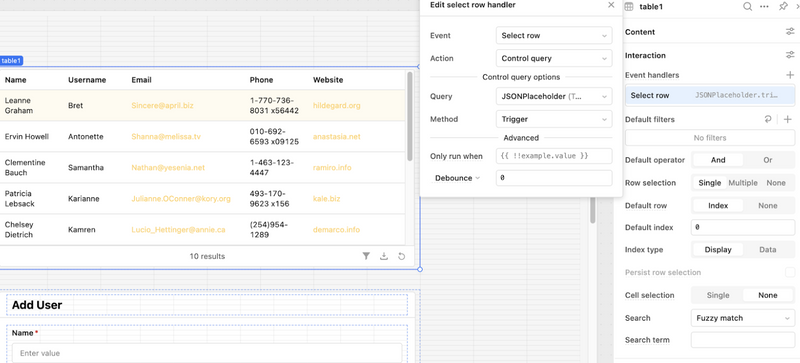
Task: Open the kale.biz website link
Action: pyautogui.click(x=327, y=199)
